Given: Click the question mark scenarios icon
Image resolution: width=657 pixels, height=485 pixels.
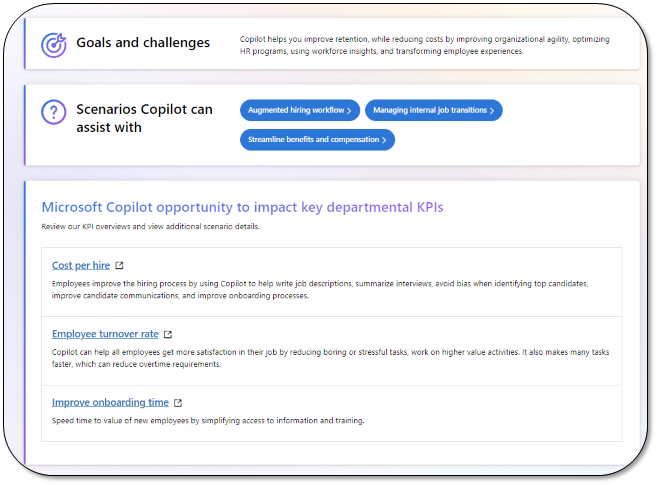Looking at the screenshot, I should 54,112.
